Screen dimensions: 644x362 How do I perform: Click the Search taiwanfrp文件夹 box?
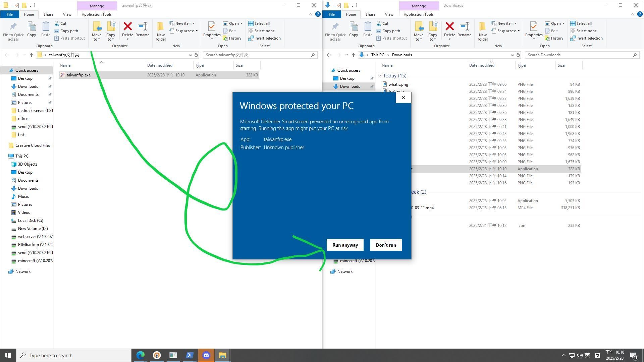click(x=260, y=55)
